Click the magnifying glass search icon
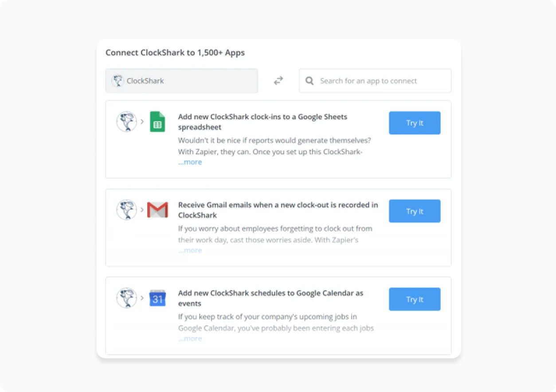Viewport: 556px width, 392px height. pos(310,81)
